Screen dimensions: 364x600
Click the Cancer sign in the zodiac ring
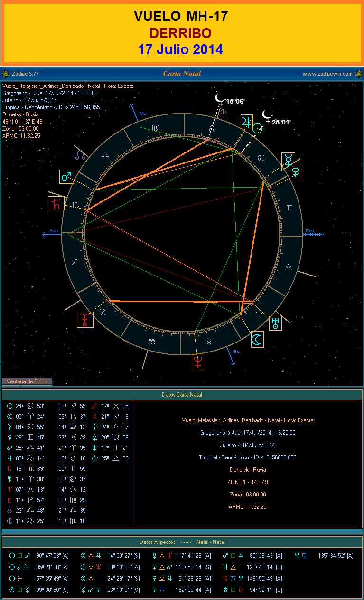262,157
